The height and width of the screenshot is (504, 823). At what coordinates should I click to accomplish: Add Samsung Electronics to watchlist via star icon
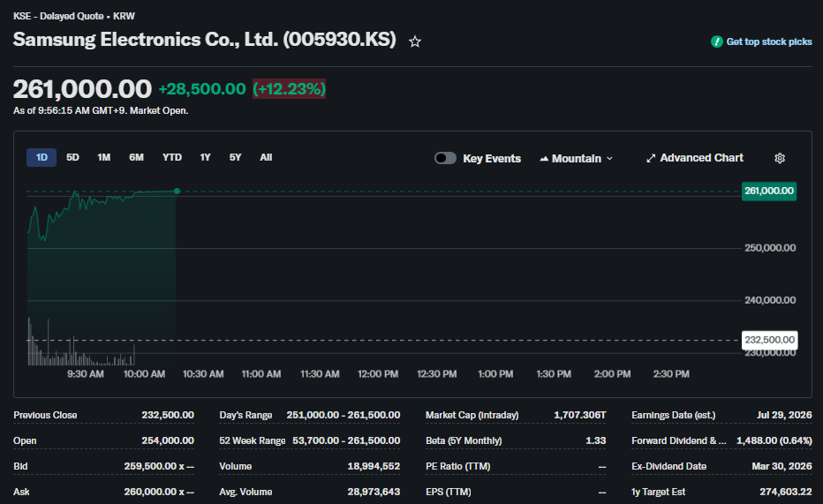click(x=415, y=41)
